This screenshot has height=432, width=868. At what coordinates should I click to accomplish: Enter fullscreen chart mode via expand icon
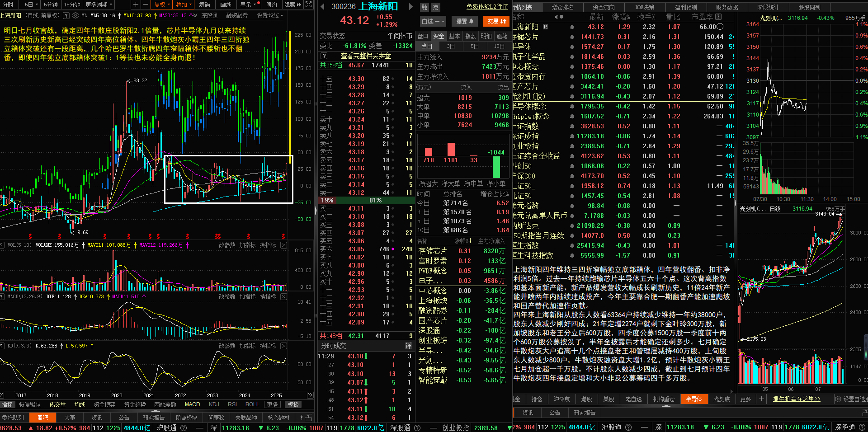(308, 5)
